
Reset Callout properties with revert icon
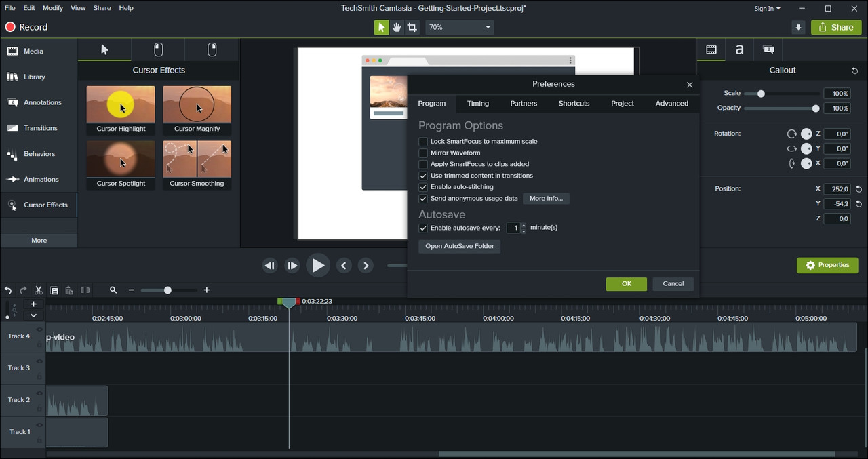854,71
